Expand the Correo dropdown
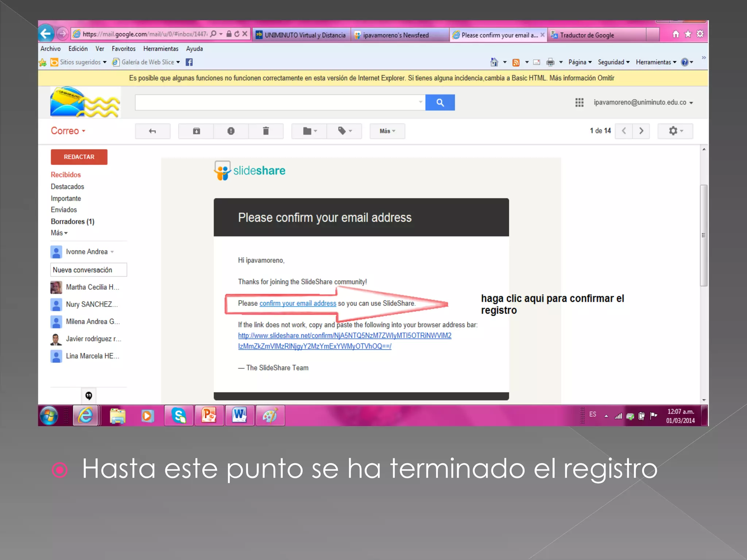The height and width of the screenshot is (560, 747). click(68, 131)
